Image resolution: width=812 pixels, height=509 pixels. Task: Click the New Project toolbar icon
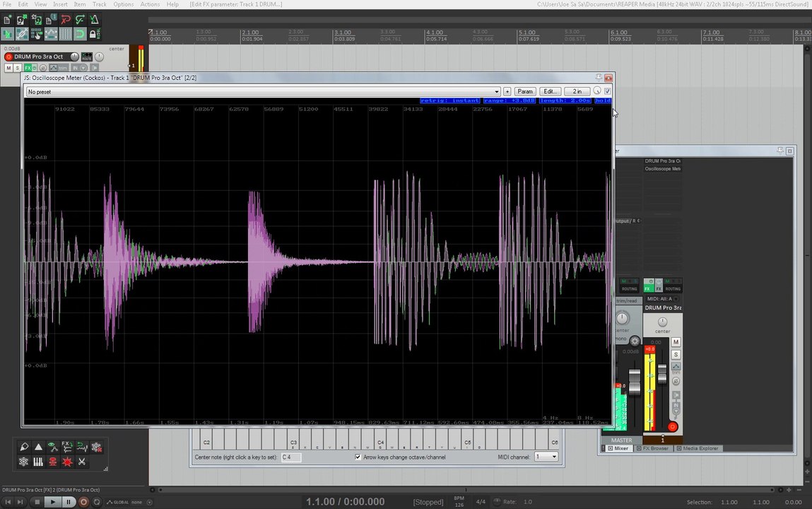point(7,21)
